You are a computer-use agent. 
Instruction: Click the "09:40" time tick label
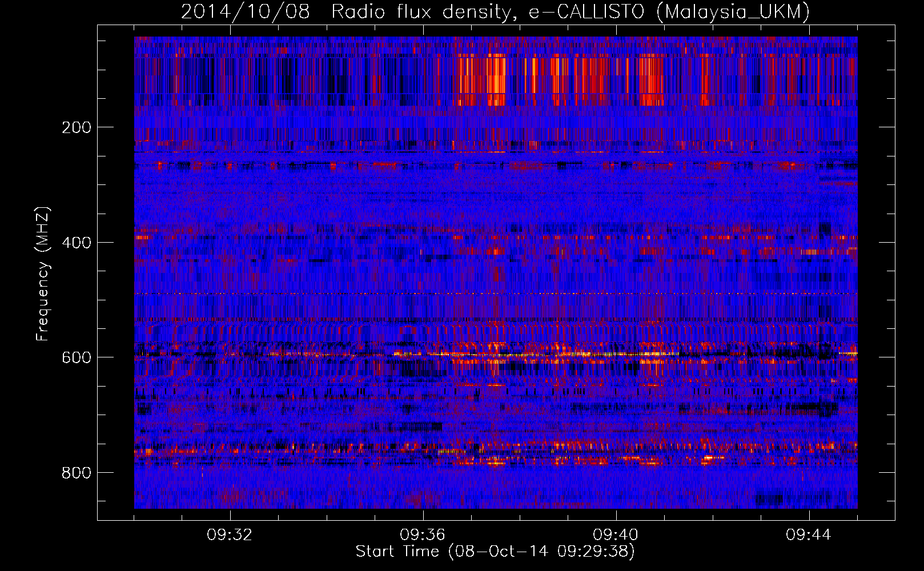click(616, 535)
